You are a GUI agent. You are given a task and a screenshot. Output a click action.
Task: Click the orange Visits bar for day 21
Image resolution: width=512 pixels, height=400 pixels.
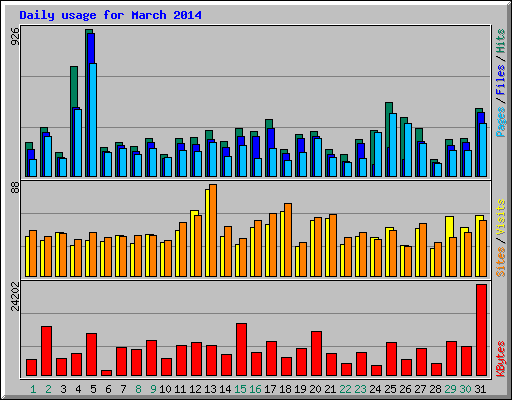click(x=333, y=245)
